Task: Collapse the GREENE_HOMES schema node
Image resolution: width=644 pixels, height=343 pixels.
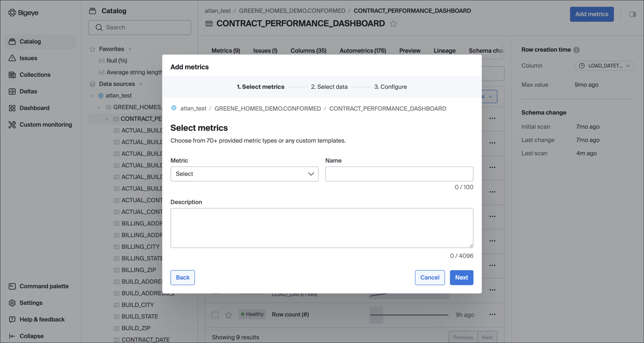Action: 99,107
